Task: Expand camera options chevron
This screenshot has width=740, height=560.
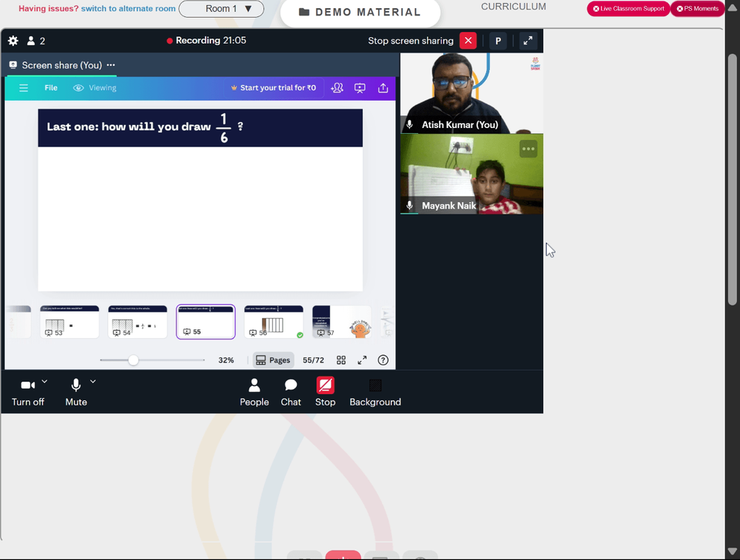Action: [44, 381]
